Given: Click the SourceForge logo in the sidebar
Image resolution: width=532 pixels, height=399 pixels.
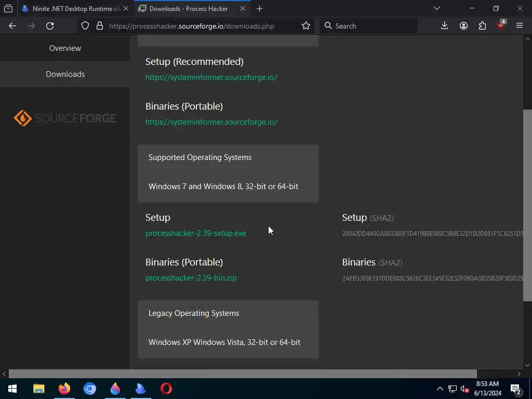Looking at the screenshot, I should [x=65, y=118].
